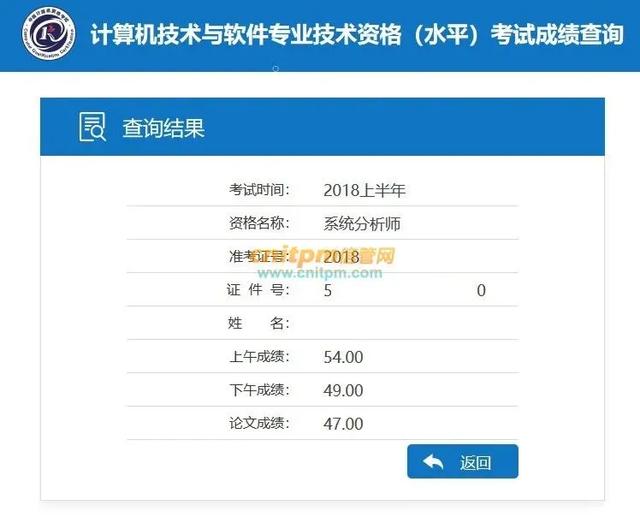The width and height of the screenshot is (640, 517).
Task: Click the afternoon score 49.00
Action: point(343,391)
